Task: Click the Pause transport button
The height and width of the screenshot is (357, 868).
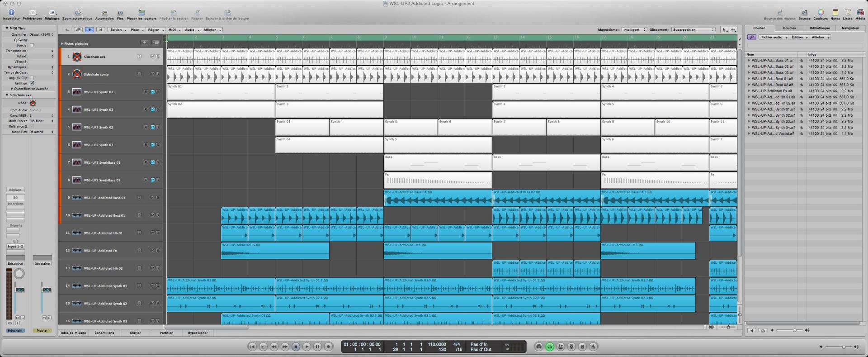Action: pyautogui.click(x=317, y=347)
